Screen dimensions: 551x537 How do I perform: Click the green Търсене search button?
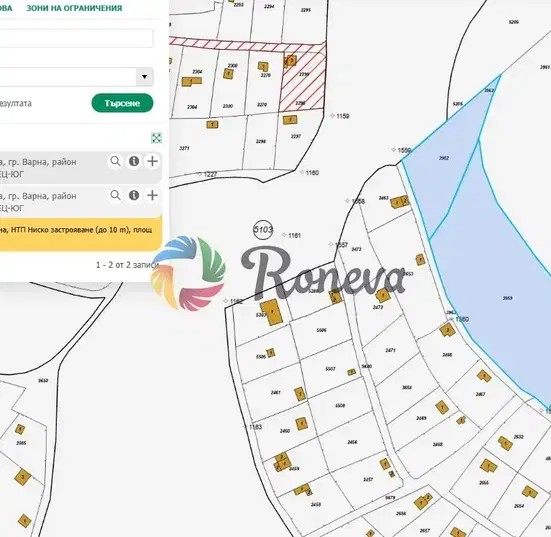point(122,103)
